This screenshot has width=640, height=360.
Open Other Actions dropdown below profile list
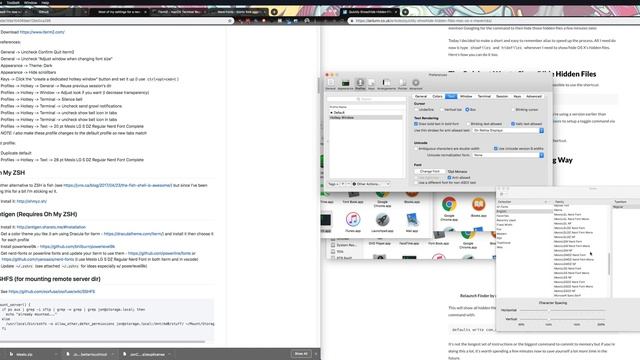(371, 184)
